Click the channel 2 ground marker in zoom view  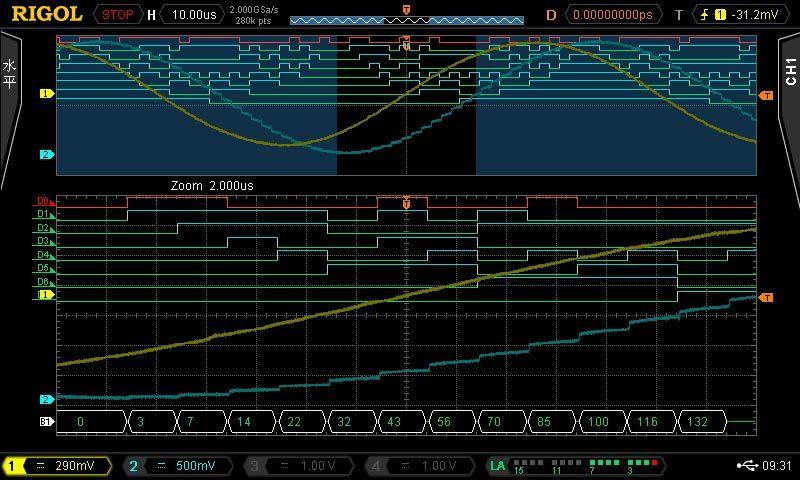pos(46,399)
